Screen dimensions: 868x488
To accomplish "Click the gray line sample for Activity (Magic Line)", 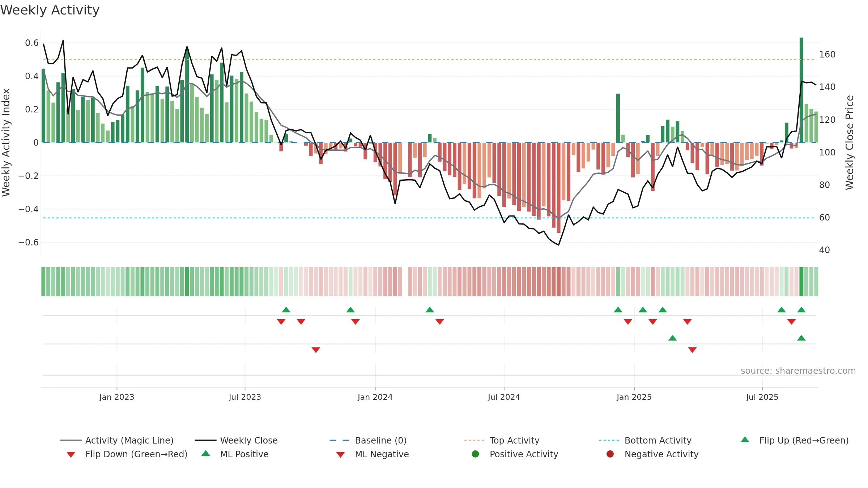I will [x=71, y=440].
